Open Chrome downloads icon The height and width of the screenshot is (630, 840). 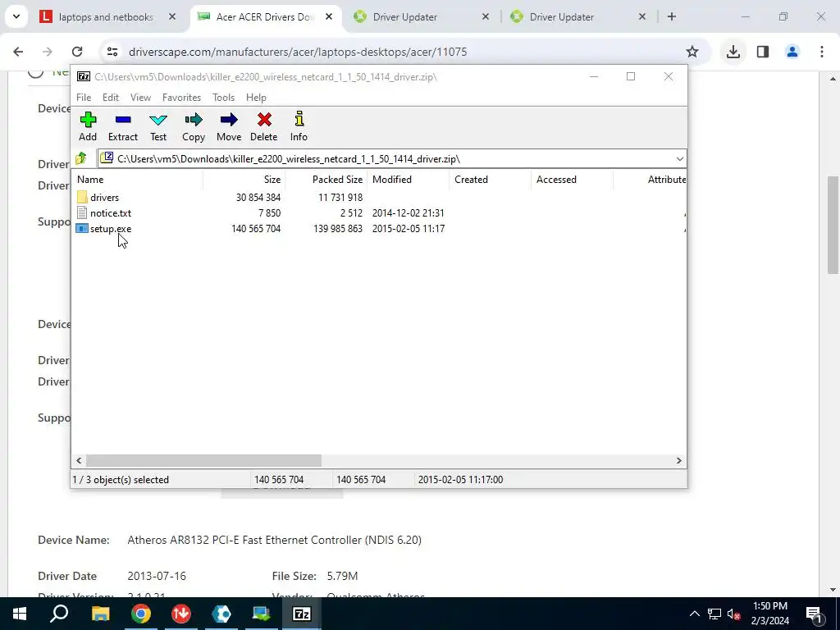[733, 52]
